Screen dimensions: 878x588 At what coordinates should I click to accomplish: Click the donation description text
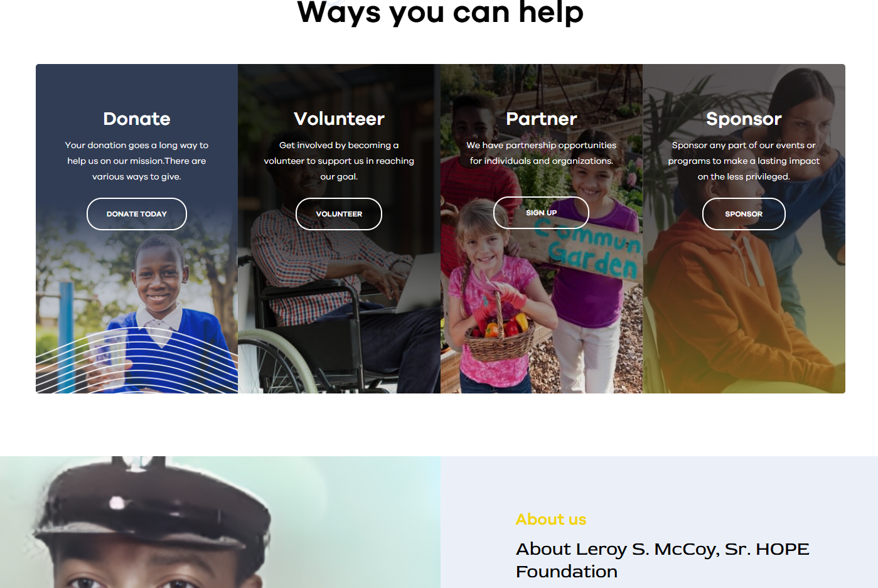[x=137, y=161]
